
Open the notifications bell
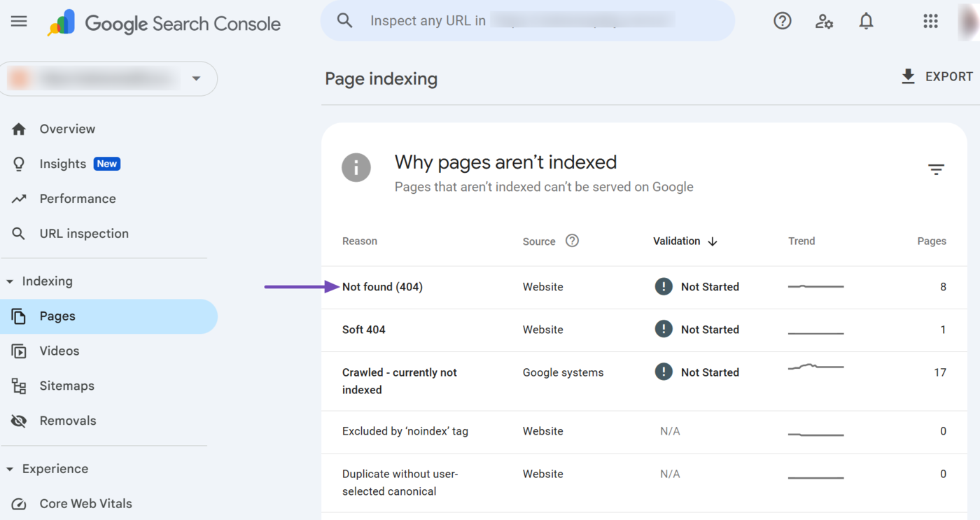click(866, 21)
